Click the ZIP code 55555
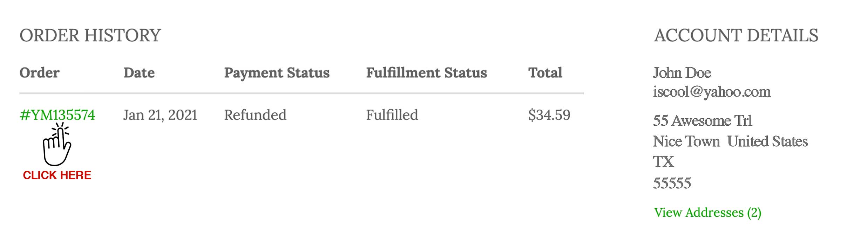The image size is (868, 237). pyautogui.click(x=672, y=183)
